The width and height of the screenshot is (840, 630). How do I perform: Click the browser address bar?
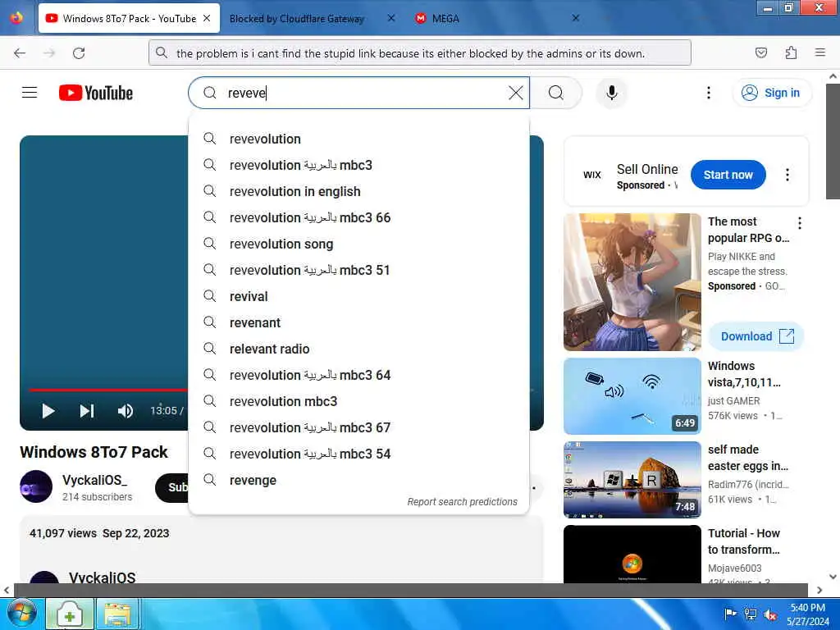tap(420, 53)
